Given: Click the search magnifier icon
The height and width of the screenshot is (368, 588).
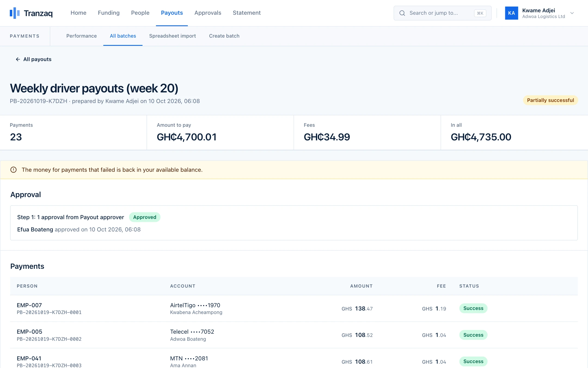Looking at the screenshot, I should point(402,13).
